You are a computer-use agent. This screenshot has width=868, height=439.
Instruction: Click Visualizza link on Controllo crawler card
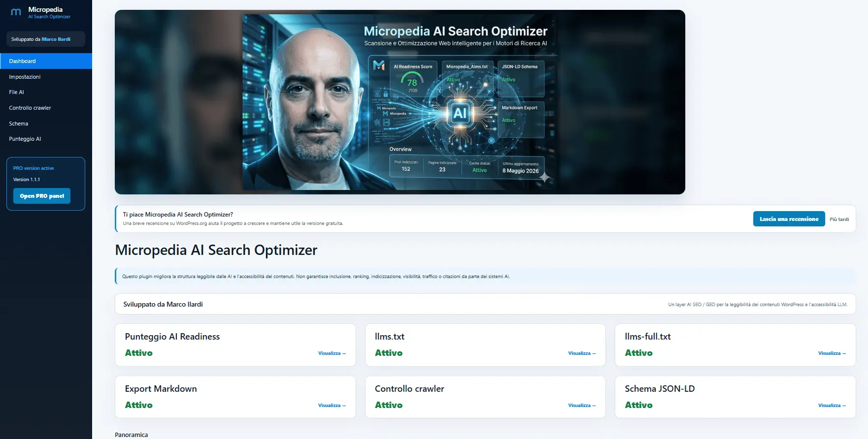(x=582, y=406)
